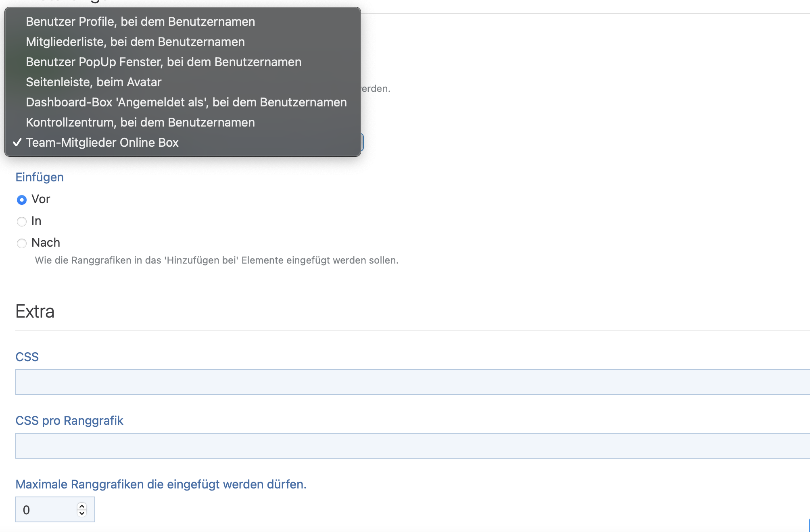Image resolution: width=810 pixels, height=532 pixels.
Task: Click the 'Nach' label text
Action: pyautogui.click(x=46, y=243)
